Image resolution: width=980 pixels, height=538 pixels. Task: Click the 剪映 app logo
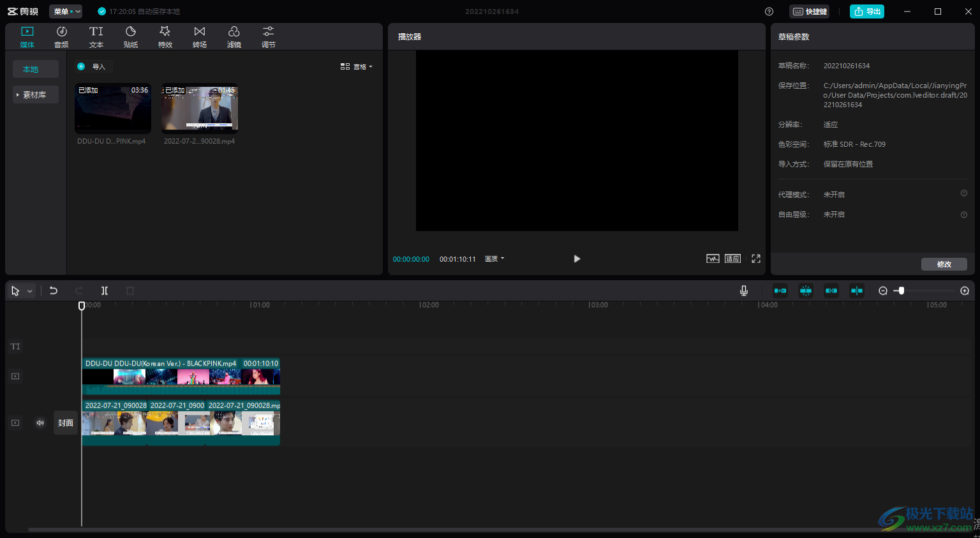point(23,11)
